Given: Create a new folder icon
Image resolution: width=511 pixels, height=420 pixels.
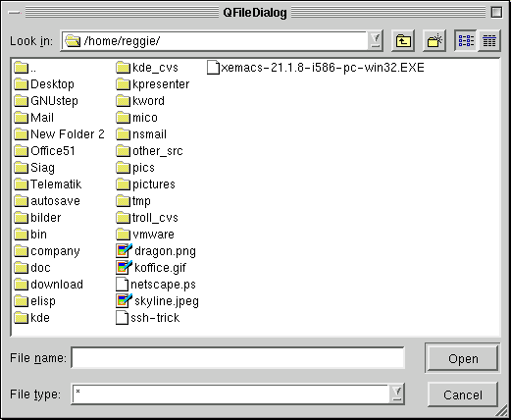Looking at the screenshot, I should pyautogui.click(x=434, y=41).
